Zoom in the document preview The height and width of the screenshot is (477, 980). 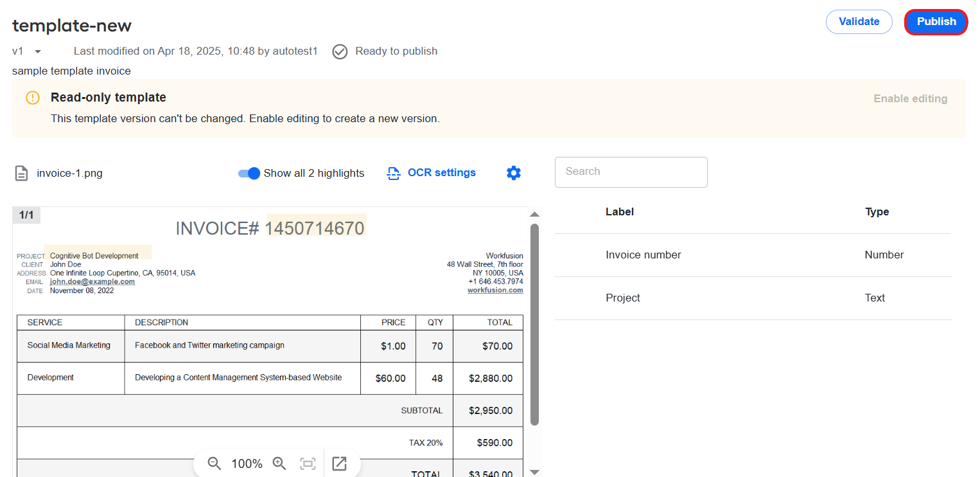tap(279, 464)
